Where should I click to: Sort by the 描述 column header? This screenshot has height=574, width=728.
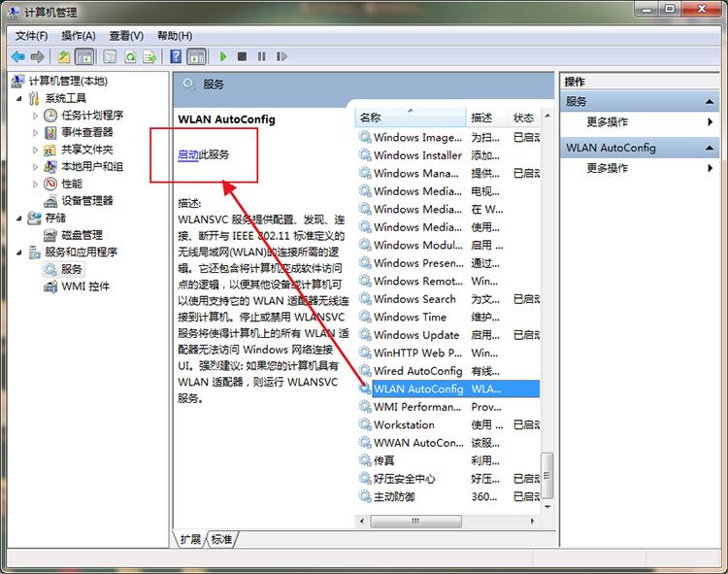(486, 118)
